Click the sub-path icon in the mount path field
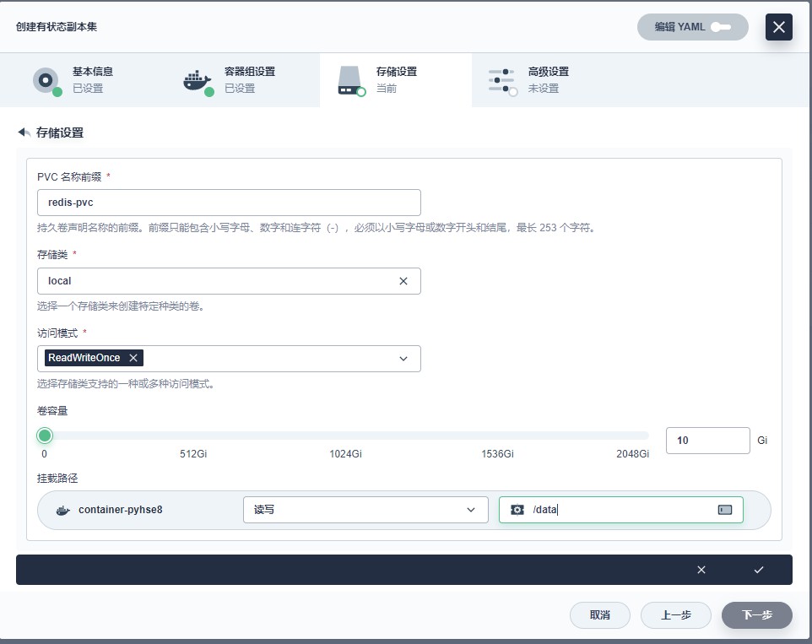The height and width of the screenshot is (644, 812). [725, 510]
